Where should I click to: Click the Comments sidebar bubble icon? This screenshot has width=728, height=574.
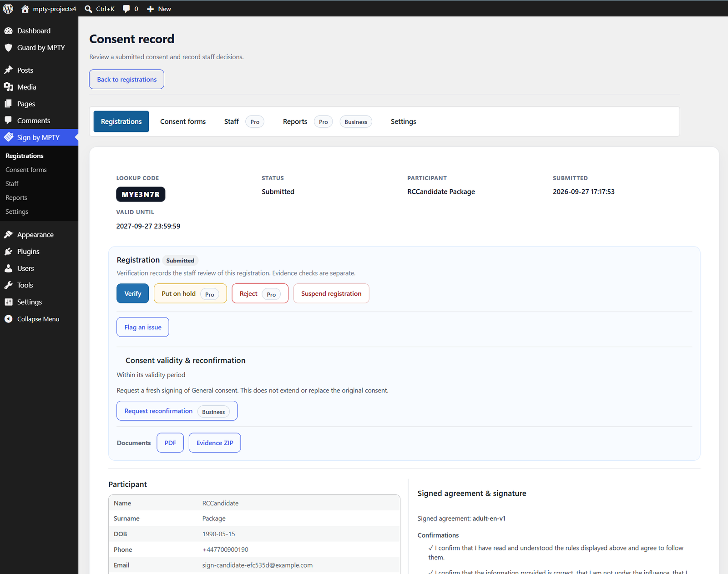8,121
